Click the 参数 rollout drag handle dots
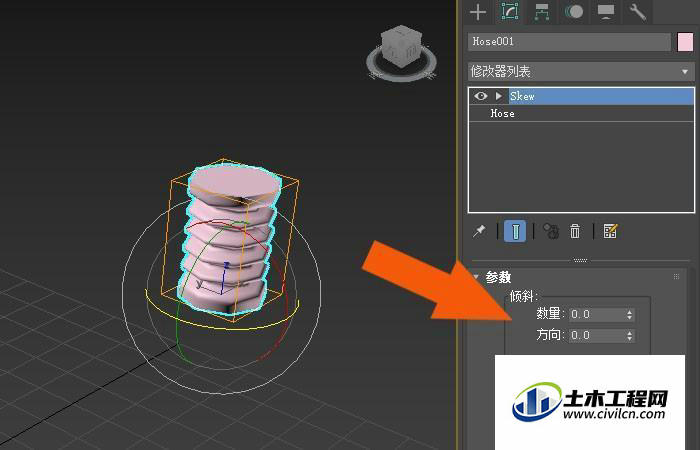The width and height of the screenshot is (700, 450). [x=676, y=277]
